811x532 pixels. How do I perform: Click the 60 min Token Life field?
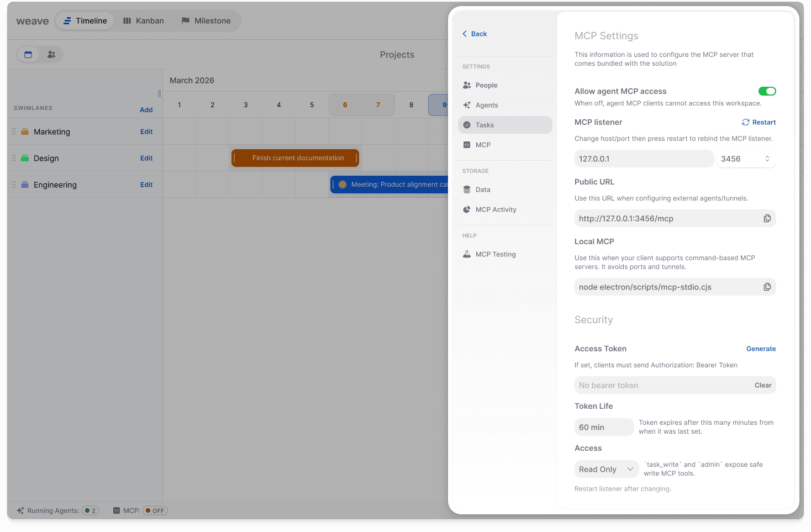point(604,427)
